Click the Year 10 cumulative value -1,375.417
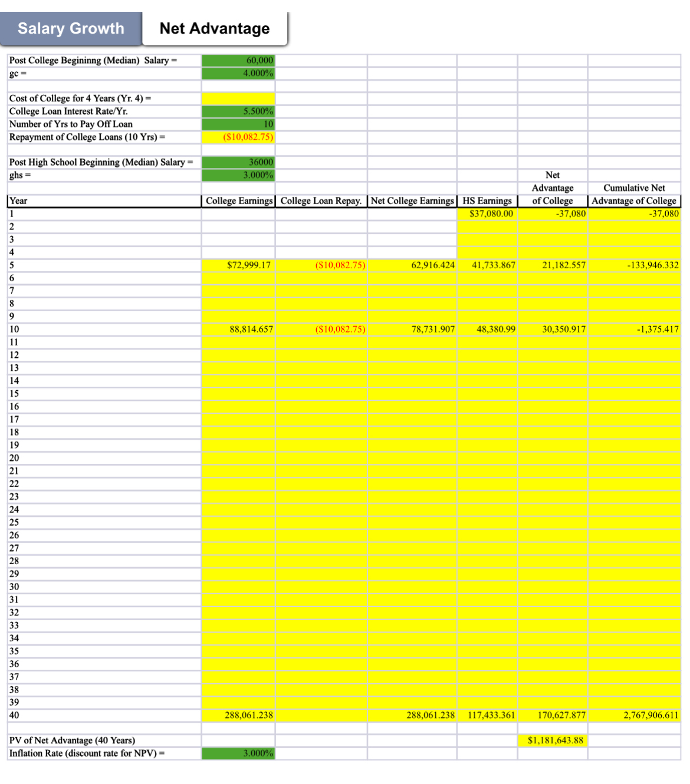 coord(634,331)
